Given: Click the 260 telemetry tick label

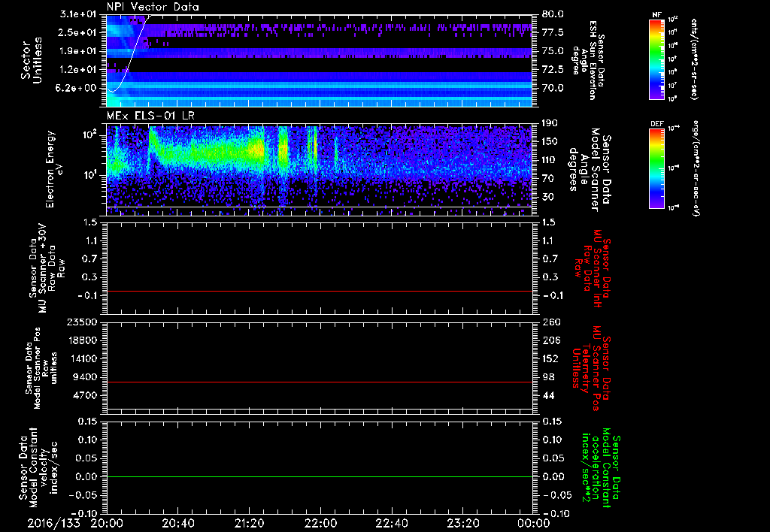Looking at the screenshot, I should coord(550,322).
